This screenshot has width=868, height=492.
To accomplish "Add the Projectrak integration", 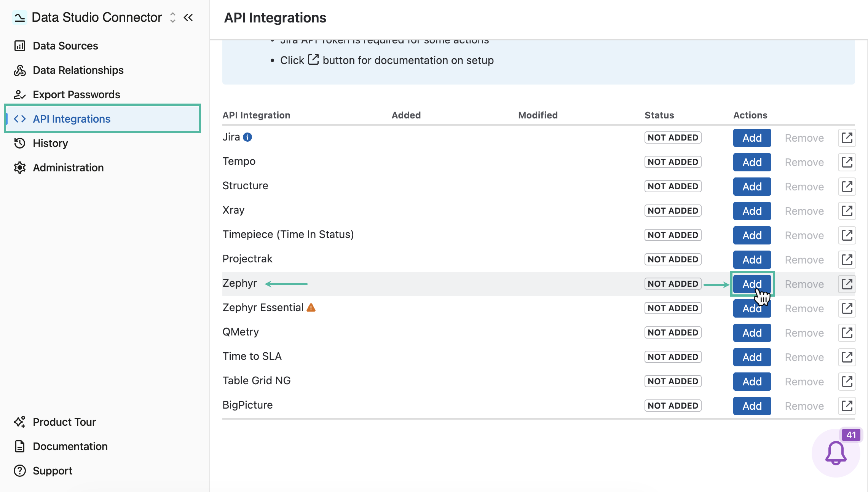I will (x=752, y=260).
